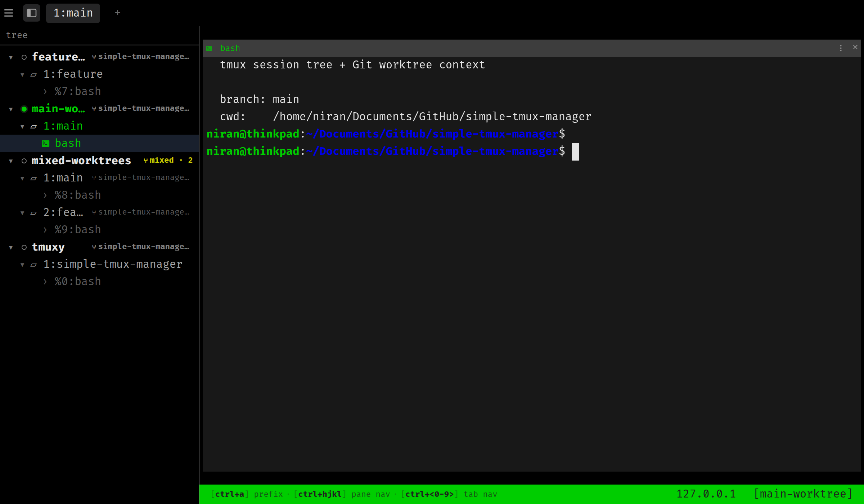Click the window icon beside green 1:main
This screenshot has width=864, height=504.
(x=33, y=127)
